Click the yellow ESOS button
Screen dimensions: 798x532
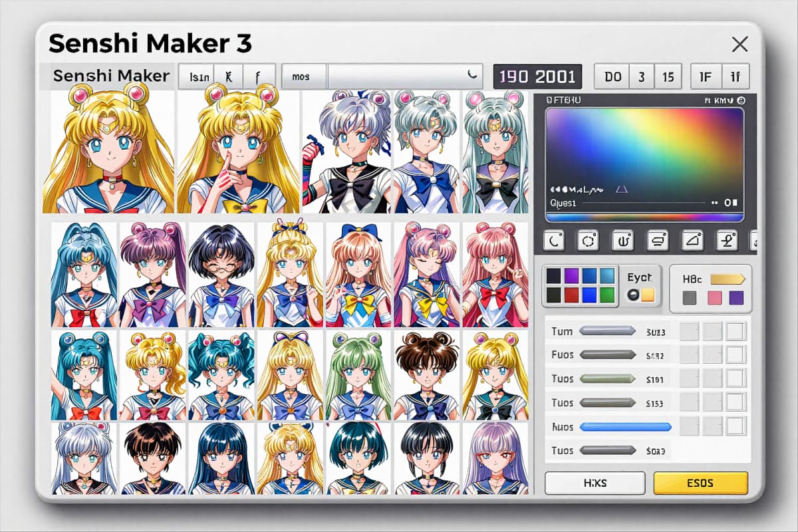[701, 483]
